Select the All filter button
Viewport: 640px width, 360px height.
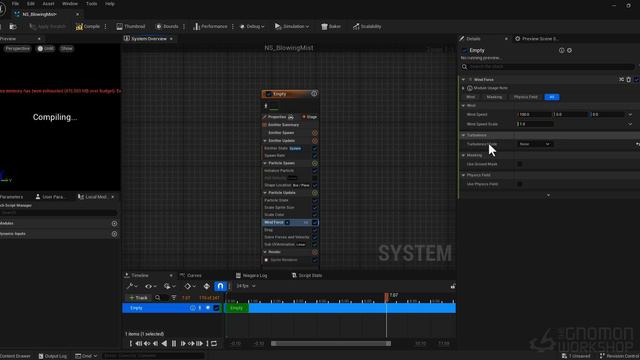[552, 97]
